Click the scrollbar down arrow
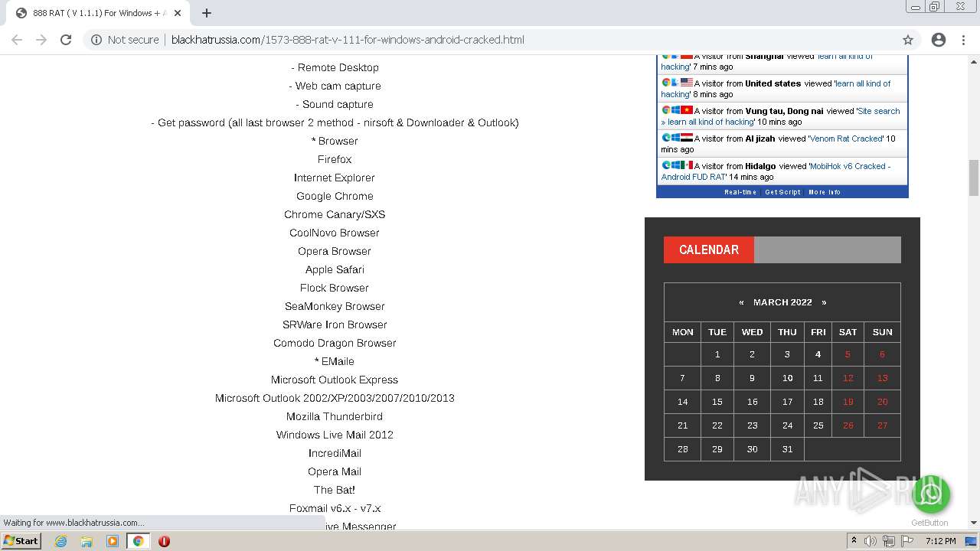The image size is (980, 551). [974, 523]
